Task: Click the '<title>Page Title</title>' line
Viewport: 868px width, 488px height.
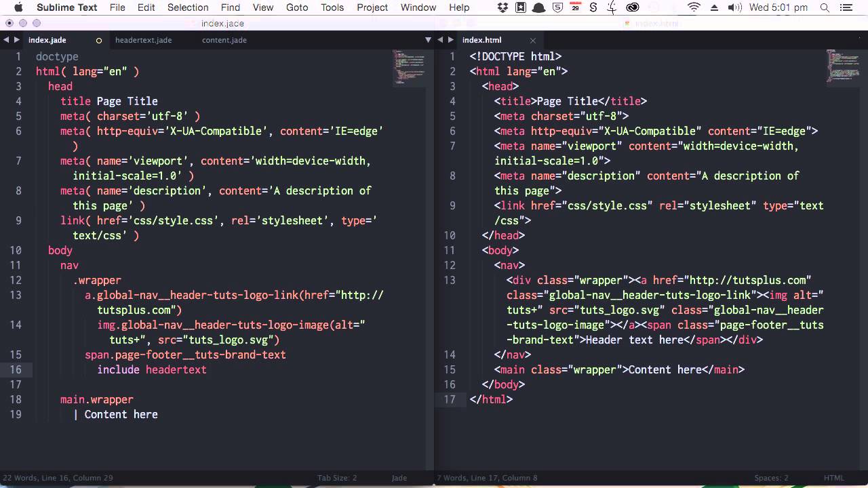Action: (x=570, y=101)
